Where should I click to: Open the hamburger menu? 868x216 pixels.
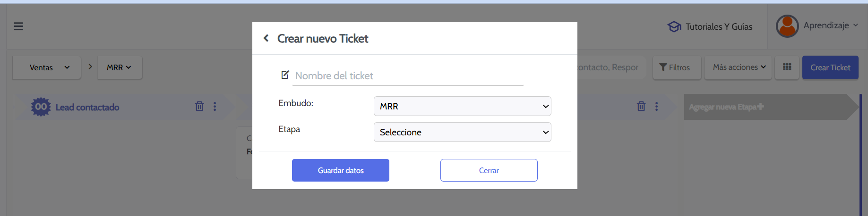(18, 26)
